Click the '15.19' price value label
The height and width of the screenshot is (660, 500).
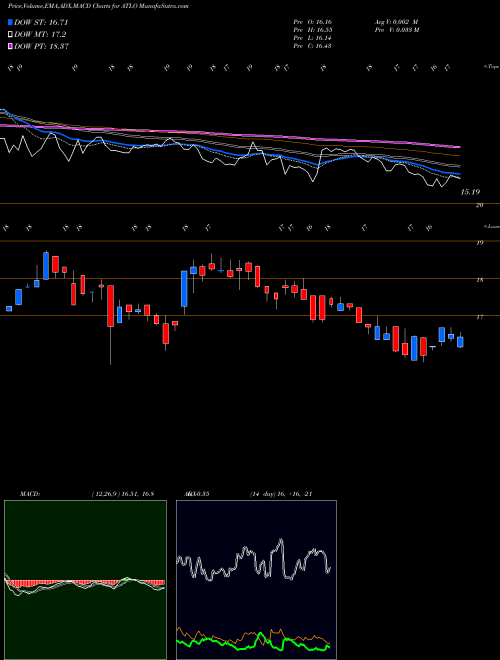tap(470, 192)
